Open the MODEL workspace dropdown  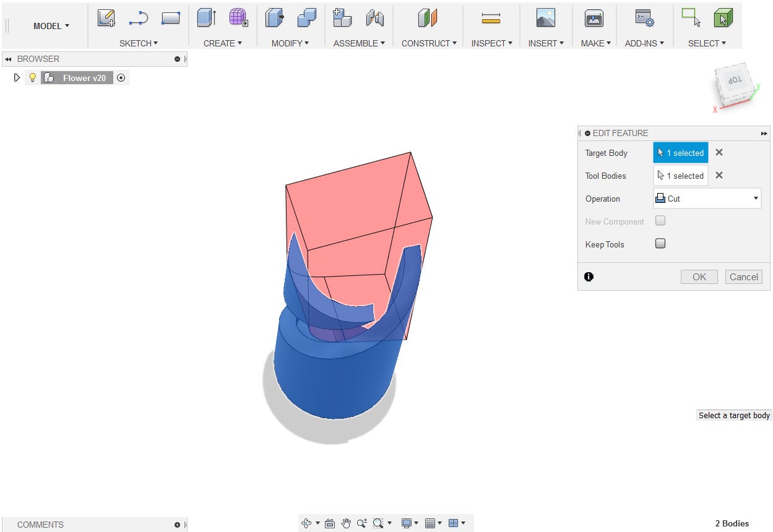(x=51, y=26)
